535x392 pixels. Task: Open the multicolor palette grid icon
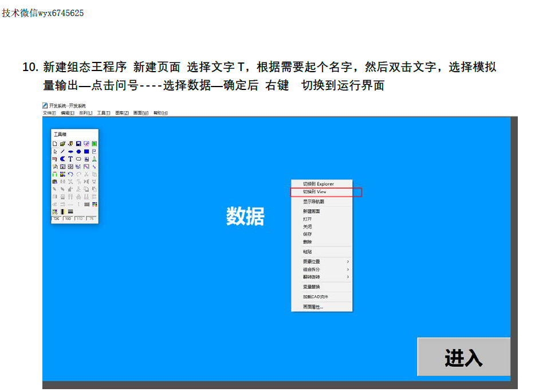pyautogui.click(x=95, y=204)
